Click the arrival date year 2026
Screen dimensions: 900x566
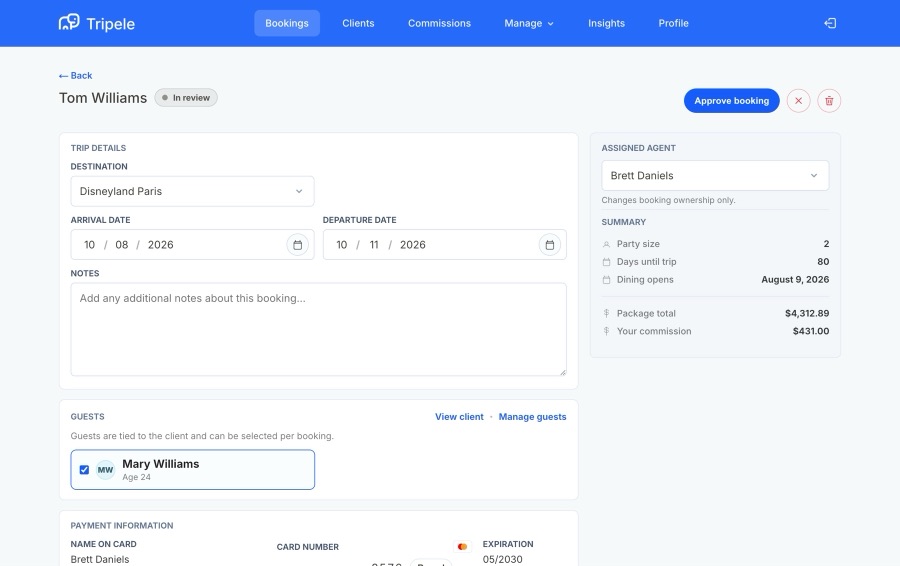point(161,245)
